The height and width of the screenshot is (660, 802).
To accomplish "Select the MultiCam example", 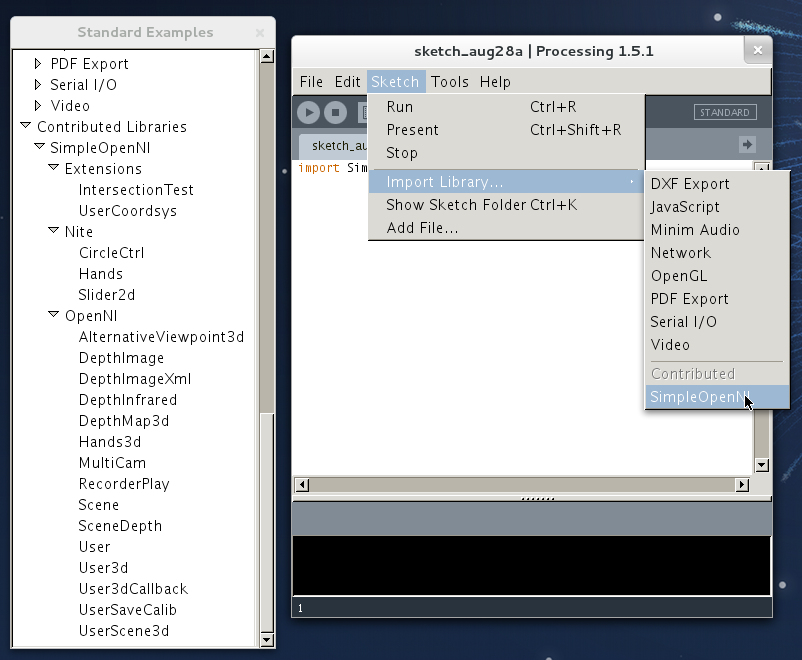I will point(113,463).
